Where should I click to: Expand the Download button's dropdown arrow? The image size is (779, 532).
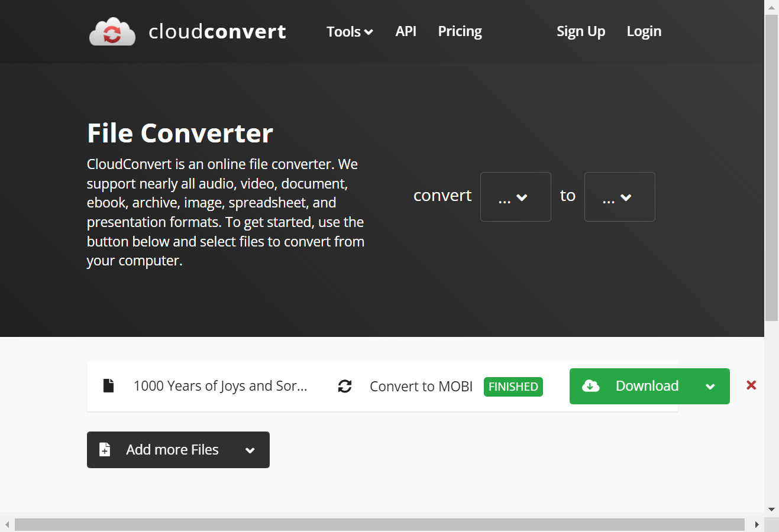click(710, 387)
